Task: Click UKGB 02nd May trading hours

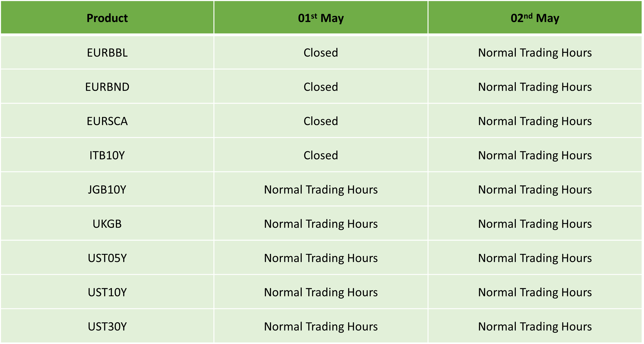Action: [x=535, y=224]
